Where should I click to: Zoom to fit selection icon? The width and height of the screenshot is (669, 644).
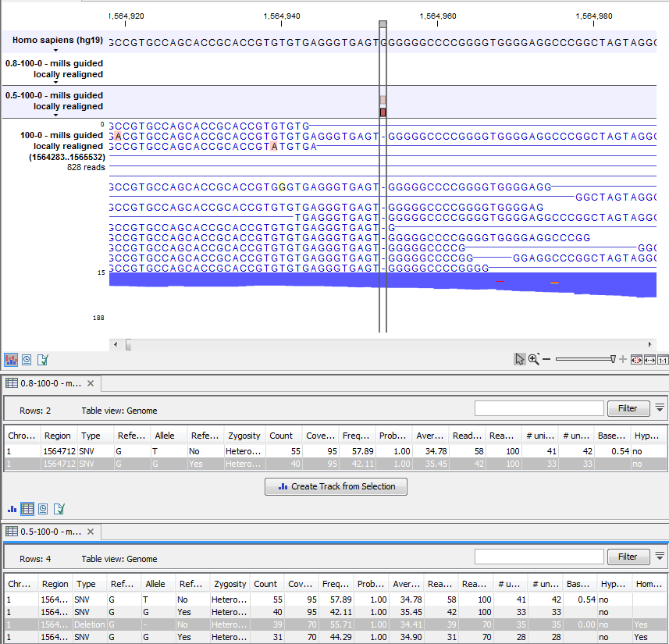click(636, 360)
